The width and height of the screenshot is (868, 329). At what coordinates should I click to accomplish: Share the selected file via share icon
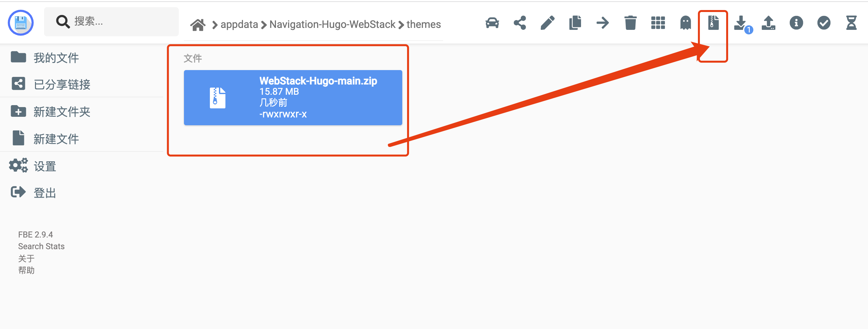(x=520, y=23)
